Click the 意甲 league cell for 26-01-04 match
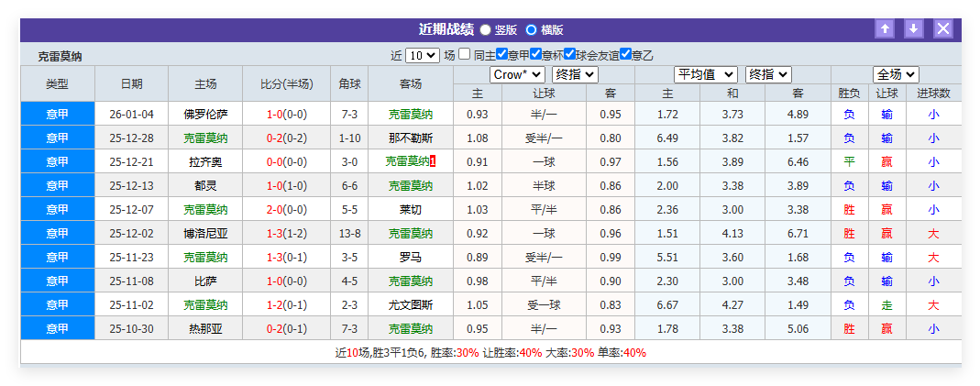Viewport: 980px width, 386px height. click(x=58, y=115)
